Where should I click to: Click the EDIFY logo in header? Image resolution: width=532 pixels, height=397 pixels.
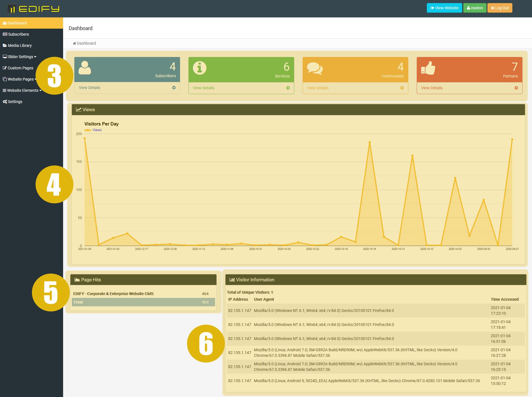click(x=33, y=9)
